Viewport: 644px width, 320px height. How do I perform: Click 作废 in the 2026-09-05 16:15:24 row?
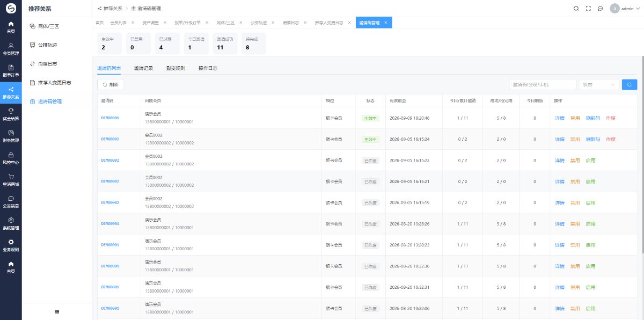[x=610, y=139]
